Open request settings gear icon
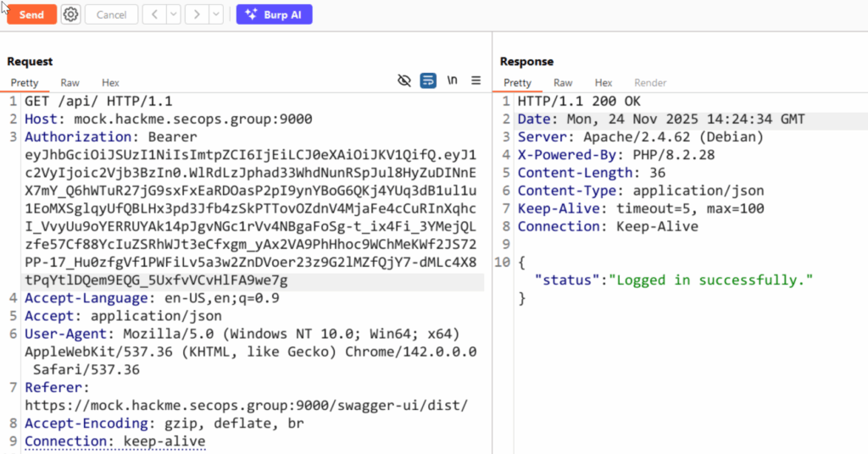Screen dimensions: 868x454 (71, 14)
